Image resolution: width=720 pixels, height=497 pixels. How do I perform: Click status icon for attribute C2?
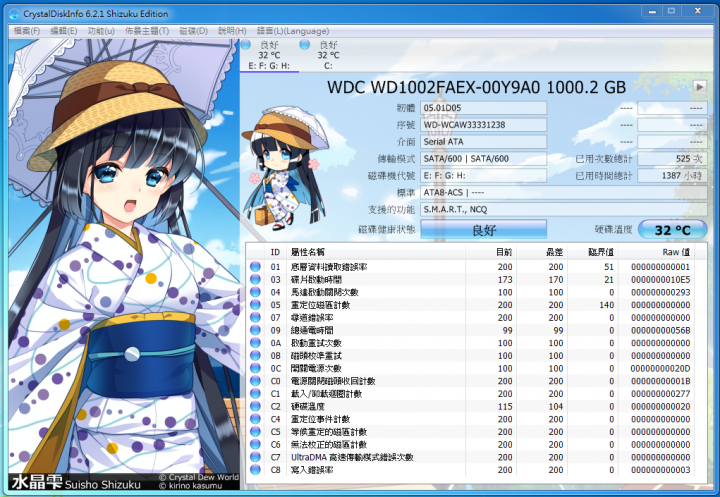[x=255, y=407]
